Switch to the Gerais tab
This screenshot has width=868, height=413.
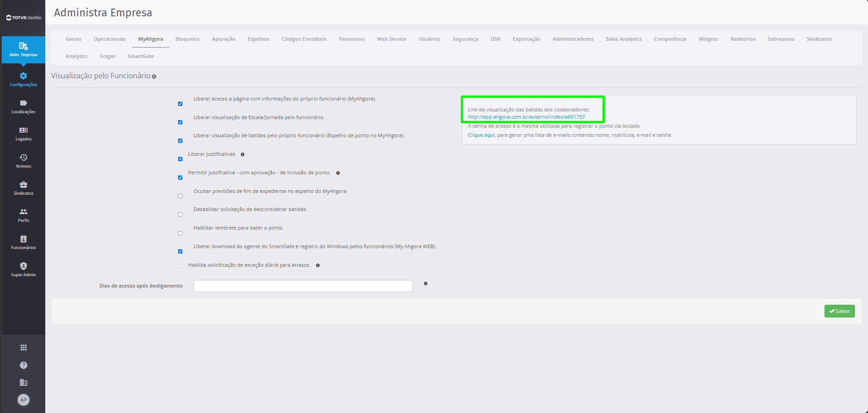[73, 39]
